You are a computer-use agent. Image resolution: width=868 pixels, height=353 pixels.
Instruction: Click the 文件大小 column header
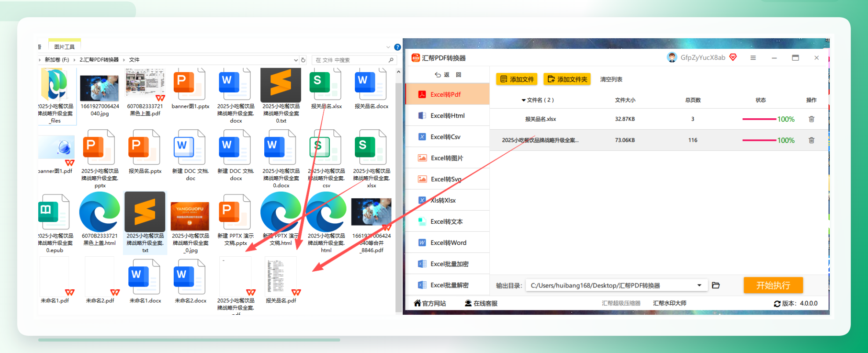(x=625, y=100)
